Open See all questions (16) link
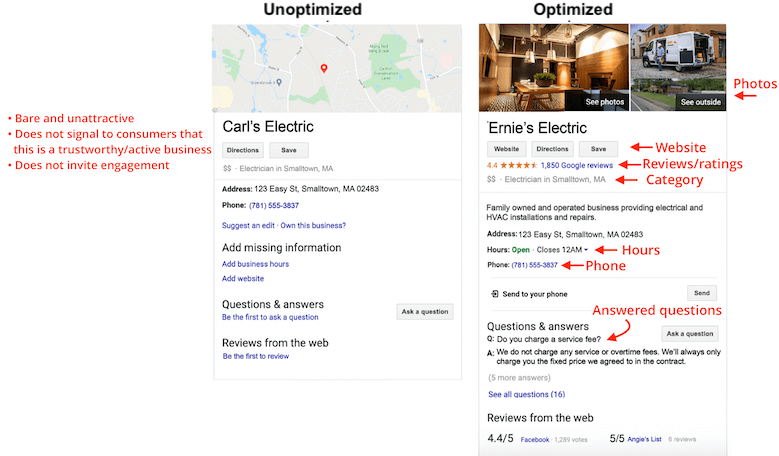779x456 pixels. pos(527,394)
